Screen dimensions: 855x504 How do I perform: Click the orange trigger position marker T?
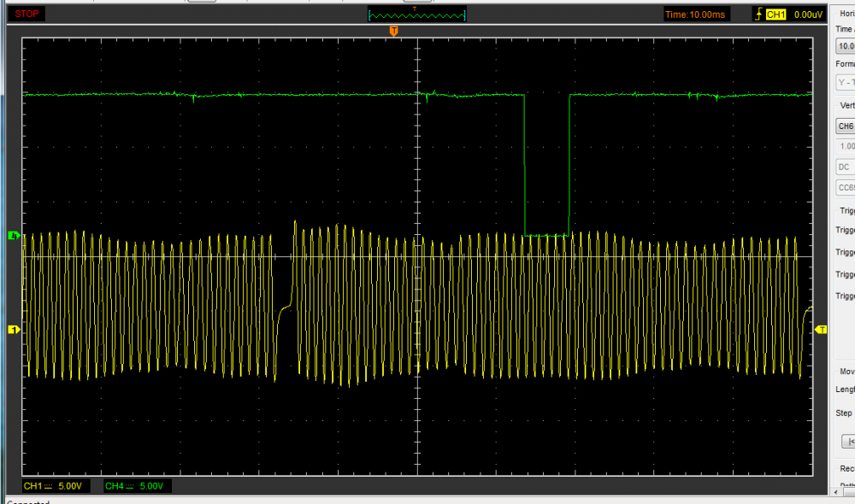pyautogui.click(x=393, y=31)
